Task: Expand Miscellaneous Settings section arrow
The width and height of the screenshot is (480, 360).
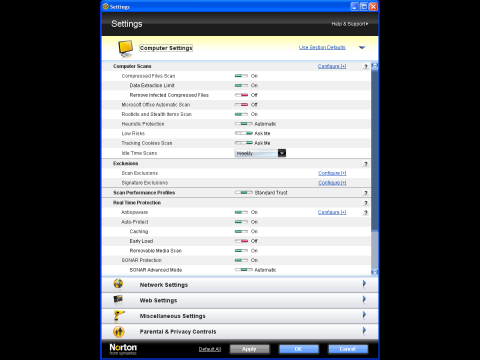Action: point(364,315)
